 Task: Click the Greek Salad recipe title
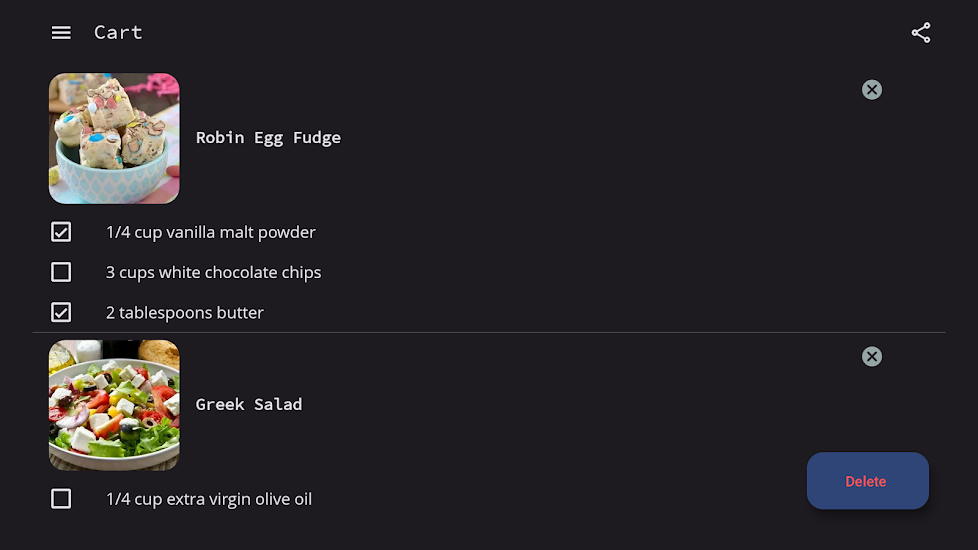(249, 405)
